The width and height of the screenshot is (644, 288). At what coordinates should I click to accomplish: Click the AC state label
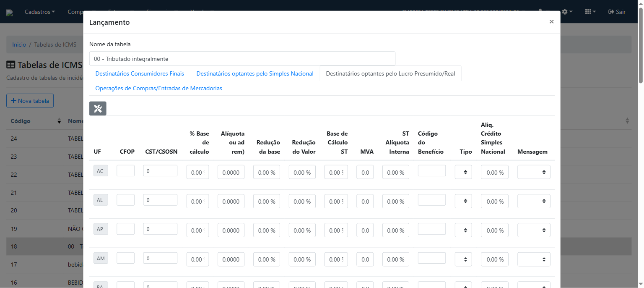(101, 171)
